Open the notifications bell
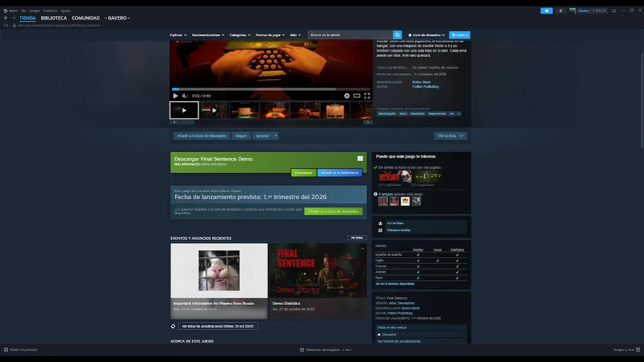The height and width of the screenshot is (362, 644). click(560, 11)
